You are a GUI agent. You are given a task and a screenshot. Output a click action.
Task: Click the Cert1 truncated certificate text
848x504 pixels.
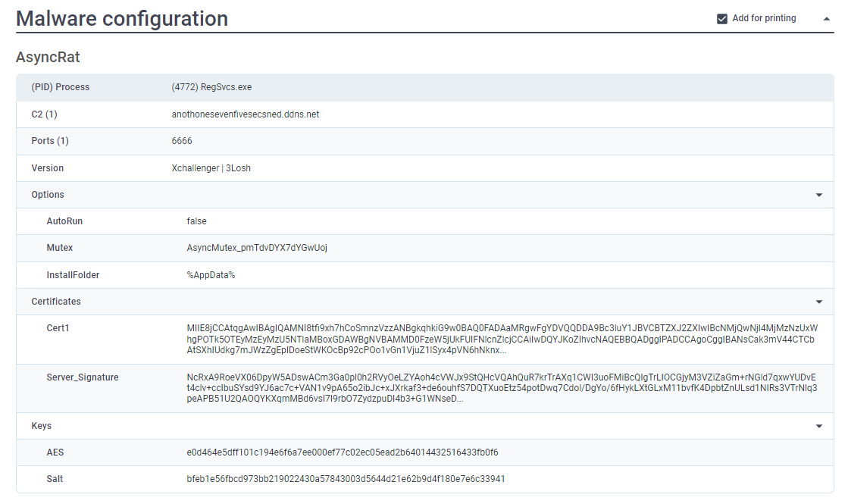502,339
